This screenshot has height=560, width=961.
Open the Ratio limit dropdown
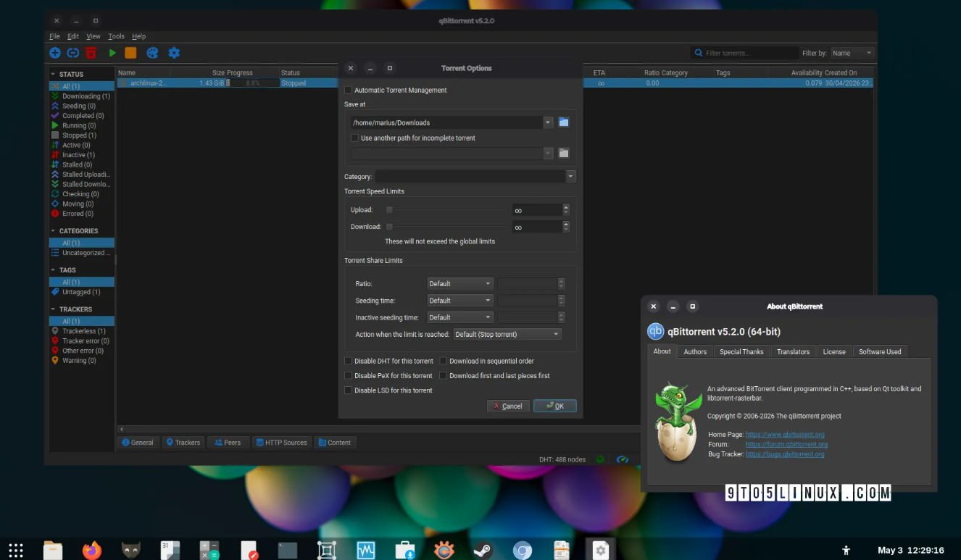460,284
